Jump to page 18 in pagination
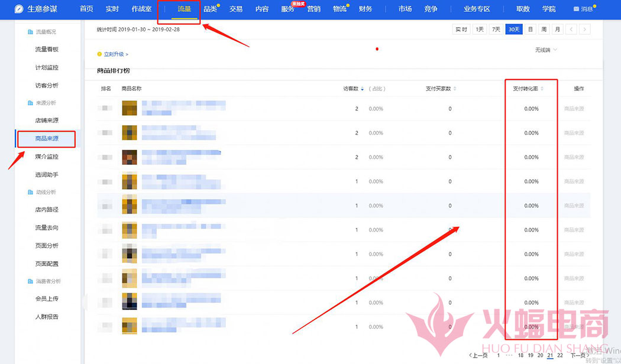The height and width of the screenshot is (364, 621). (521, 355)
